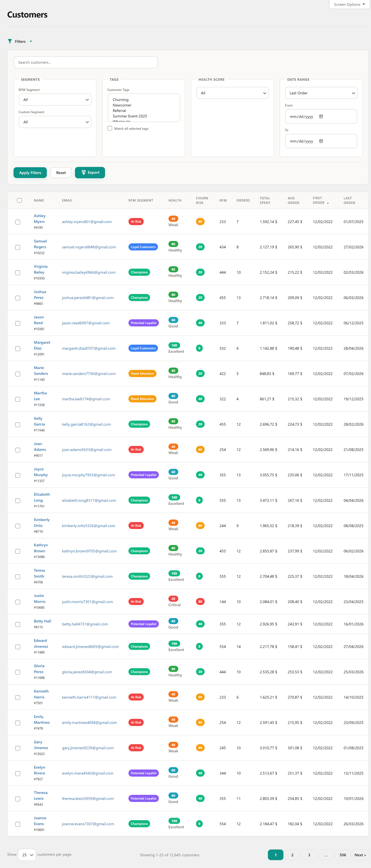Image resolution: width=371 pixels, height=868 pixels.
Task: Check the Samuel Rogers row checkbox
Action: (x=18, y=247)
